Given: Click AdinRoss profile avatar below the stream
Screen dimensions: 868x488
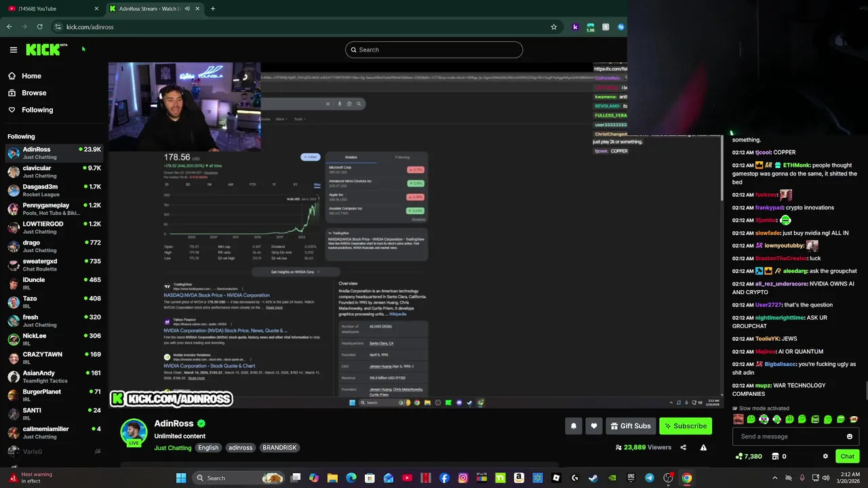Looking at the screenshot, I should (x=134, y=433).
